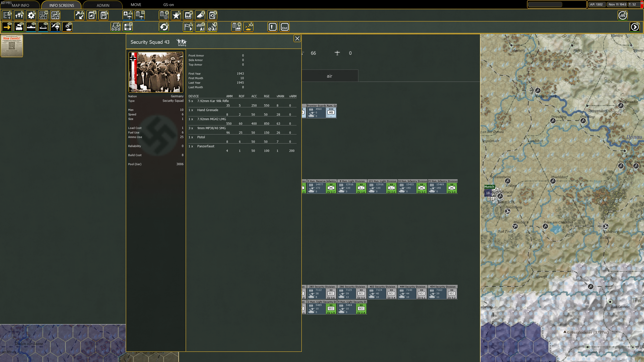
Task: Select the Frontier Guards Rum. Co HQ unit
Action: pyautogui.click(x=322, y=111)
